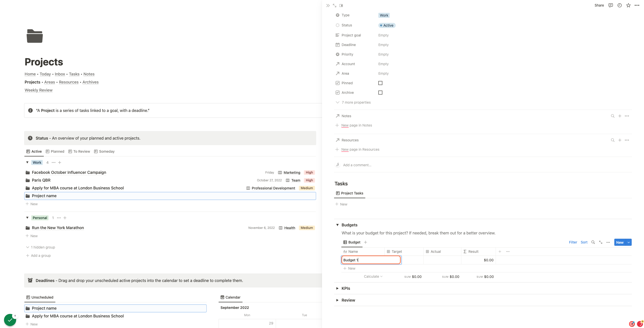Go to the Archives page link

click(91, 82)
